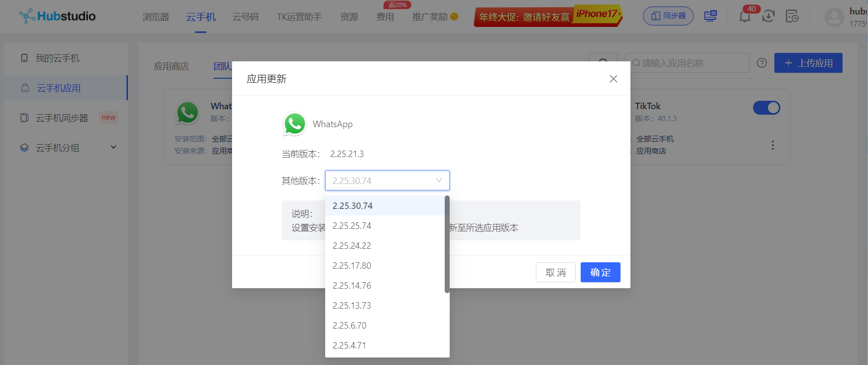This screenshot has width=868, height=365.
Task: Open the 浏览器 tab in top navigation
Action: point(156,17)
